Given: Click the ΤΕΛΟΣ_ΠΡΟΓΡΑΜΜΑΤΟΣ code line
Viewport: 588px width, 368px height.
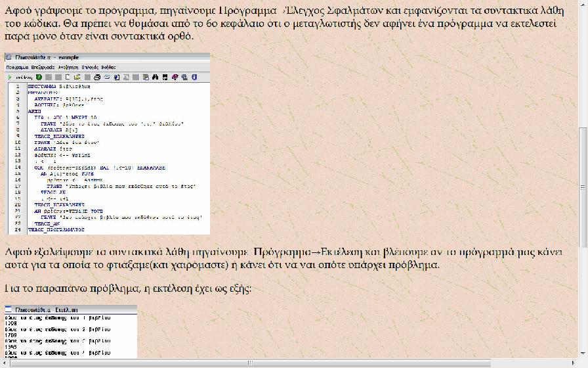Looking at the screenshot, I should [56, 229].
